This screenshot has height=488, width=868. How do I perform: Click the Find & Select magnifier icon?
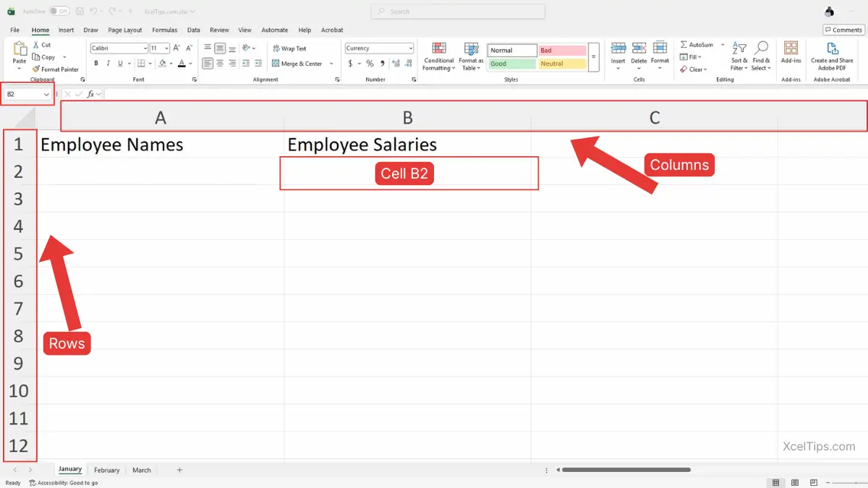tap(761, 48)
